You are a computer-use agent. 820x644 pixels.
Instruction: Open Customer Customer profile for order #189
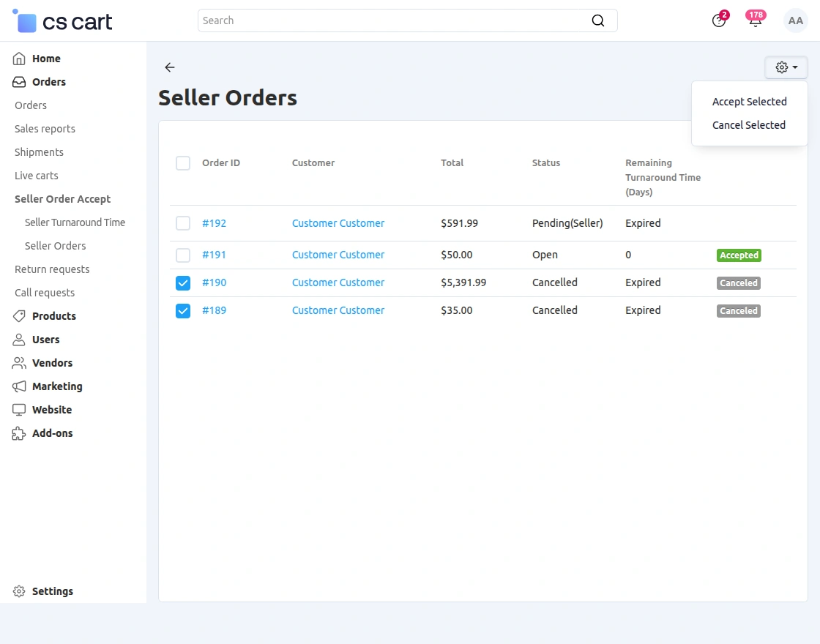pyautogui.click(x=338, y=310)
